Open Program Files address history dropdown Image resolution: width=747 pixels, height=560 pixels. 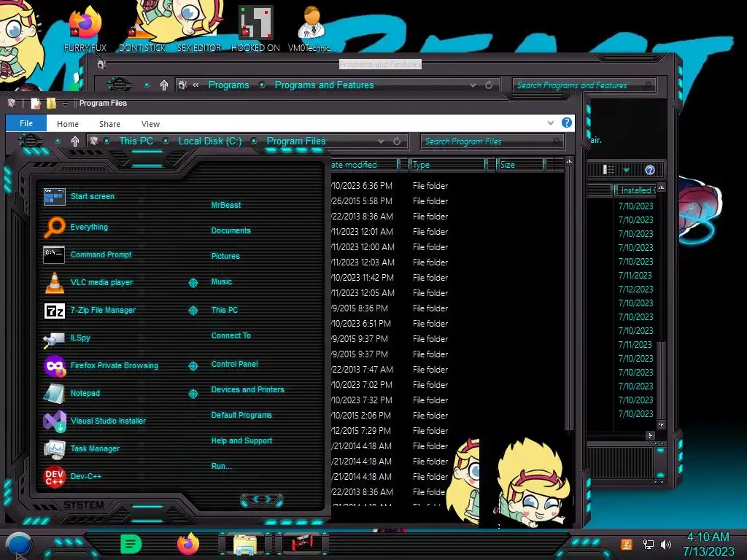coord(381,141)
